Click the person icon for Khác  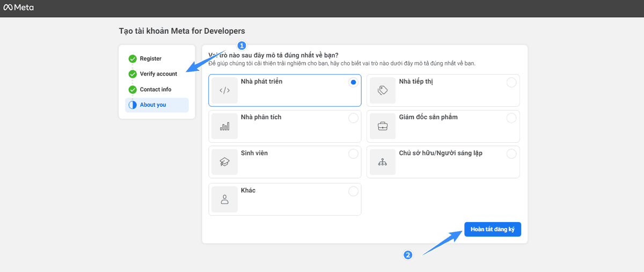pos(224,200)
